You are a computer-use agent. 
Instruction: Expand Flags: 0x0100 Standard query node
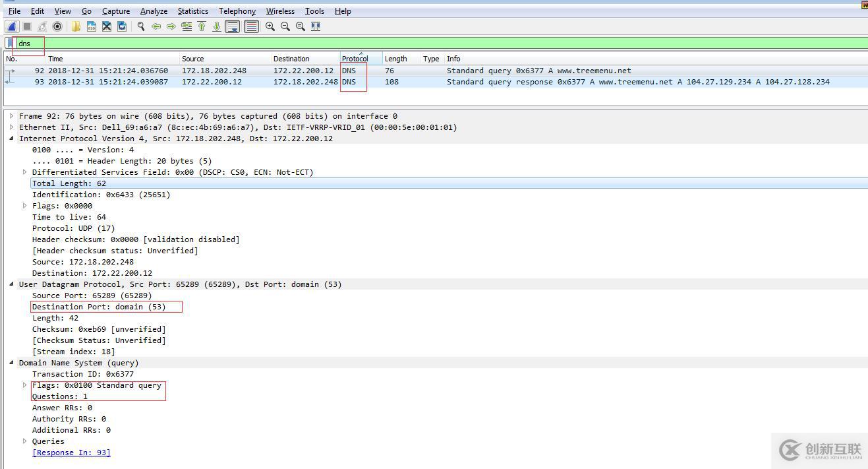pos(25,385)
